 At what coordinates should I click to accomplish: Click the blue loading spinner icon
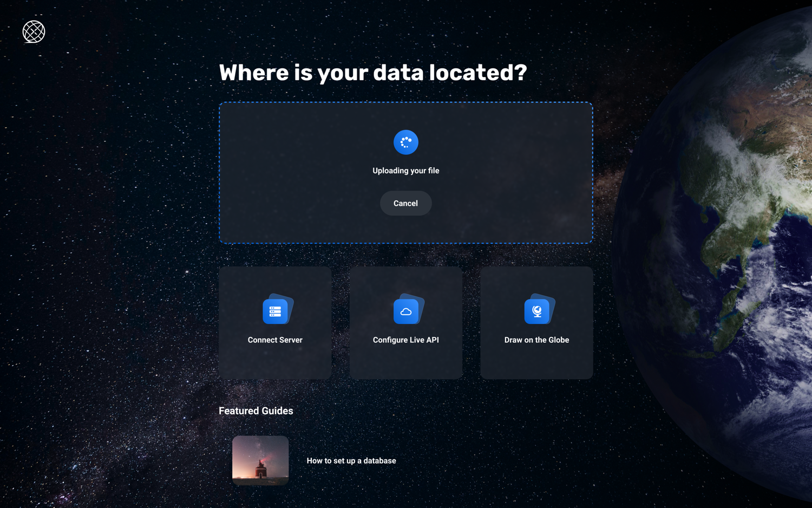pyautogui.click(x=405, y=142)
